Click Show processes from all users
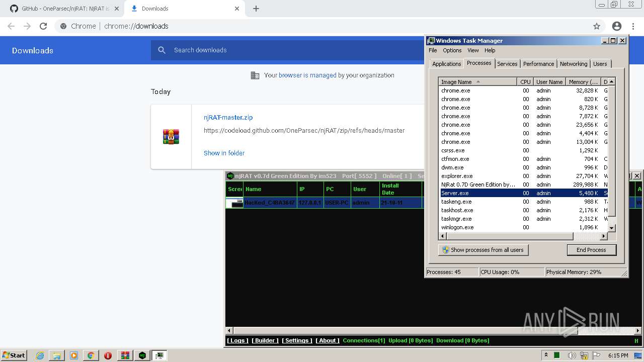Screen dimensions: 644x362 click(483, 250)
